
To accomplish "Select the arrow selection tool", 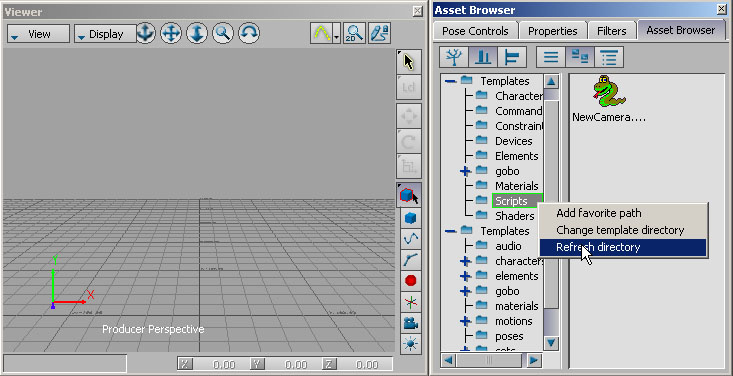I will click(x=409, y=62).
